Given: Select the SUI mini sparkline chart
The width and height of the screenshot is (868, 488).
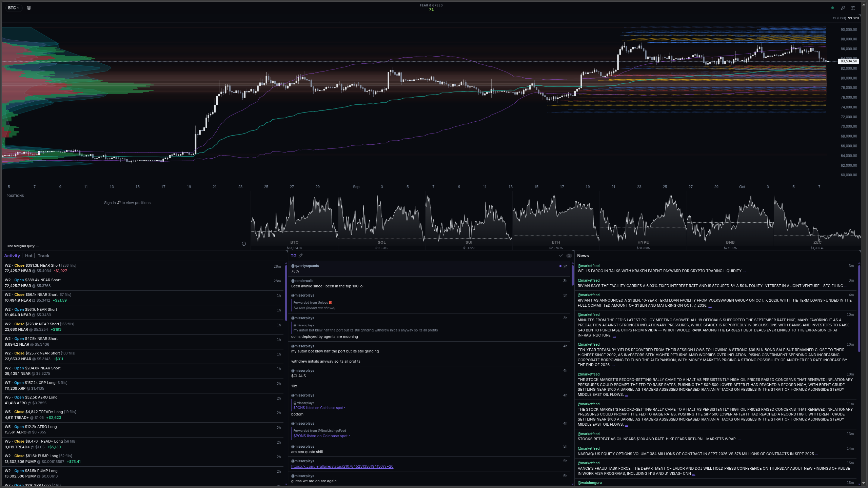Looking at the screenshot, I should (x=469, y=221).
